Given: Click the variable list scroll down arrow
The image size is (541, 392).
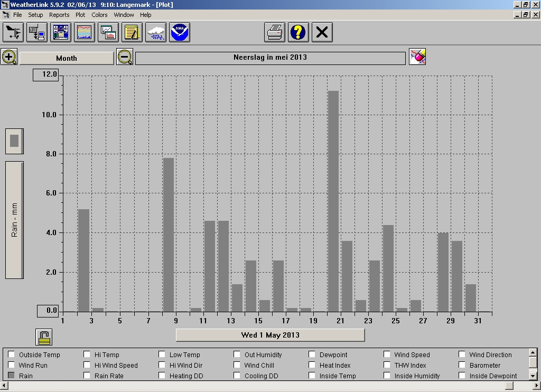Looking at the screenshot, I should (x=533, y=376).
